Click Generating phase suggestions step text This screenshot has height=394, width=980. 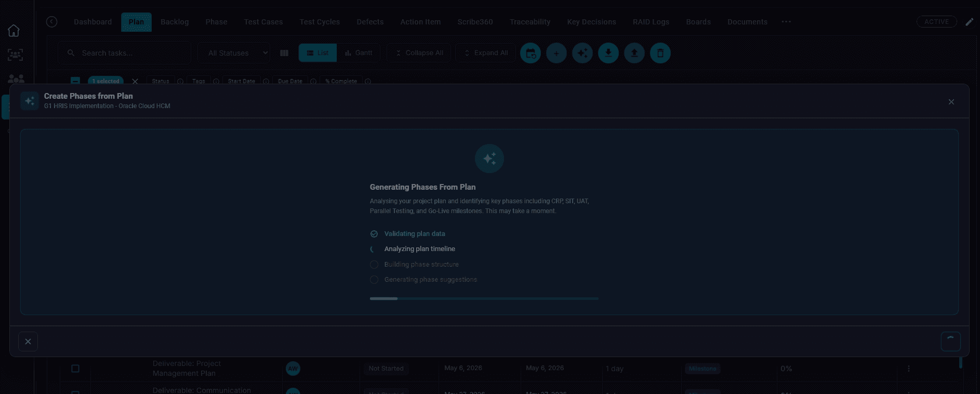[x=431, y=280]
